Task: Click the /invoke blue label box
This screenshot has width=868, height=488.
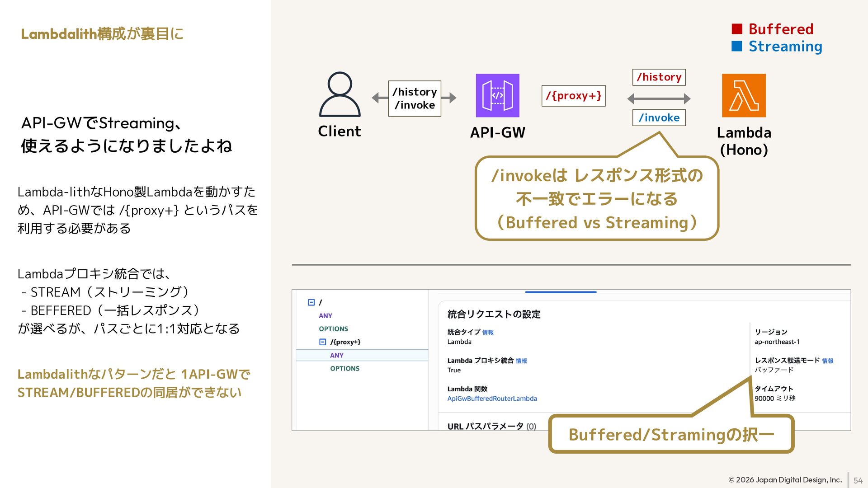Action: point(659,118)
